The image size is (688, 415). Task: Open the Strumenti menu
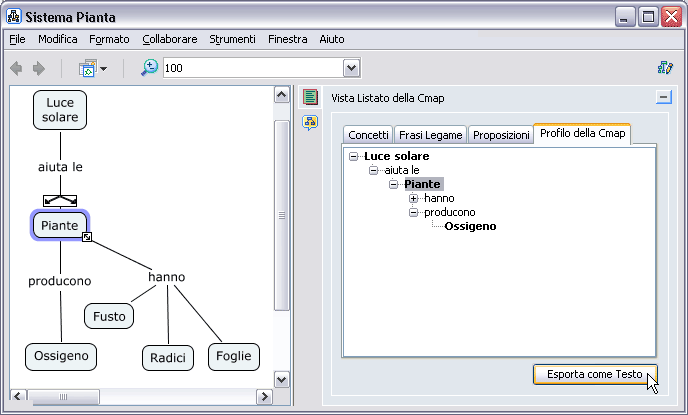232,39
